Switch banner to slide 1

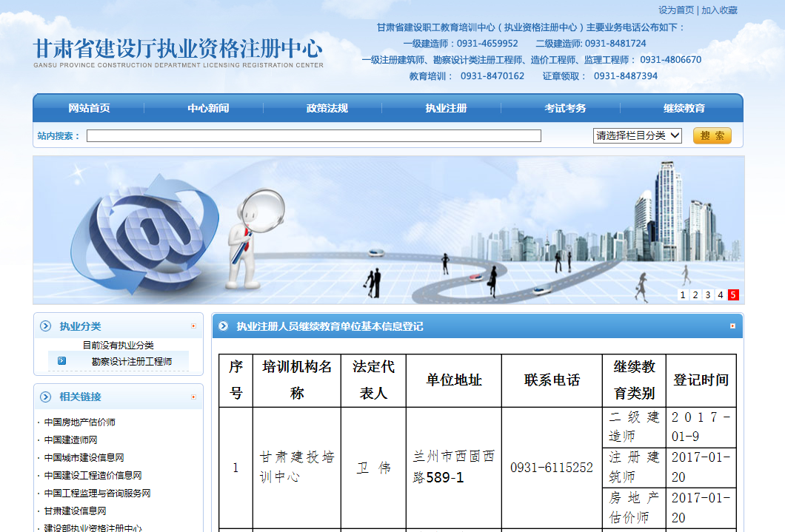point(683,295)
